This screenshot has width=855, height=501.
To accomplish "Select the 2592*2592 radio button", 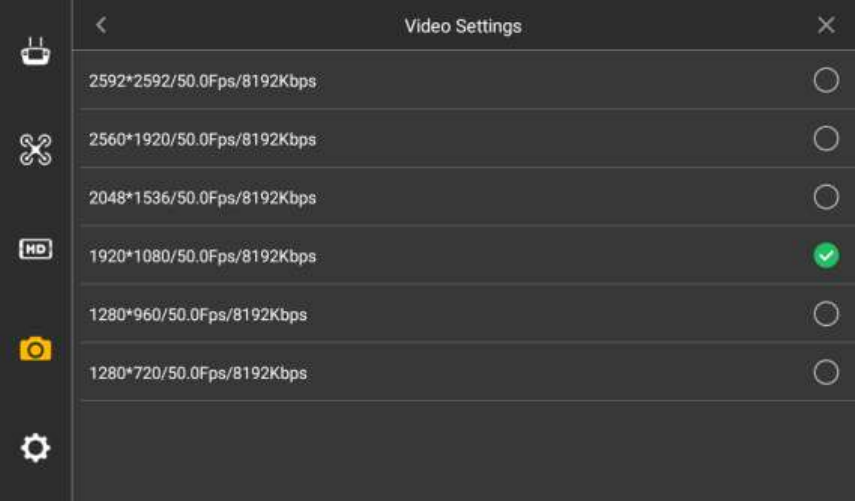I will coord(826,80).
